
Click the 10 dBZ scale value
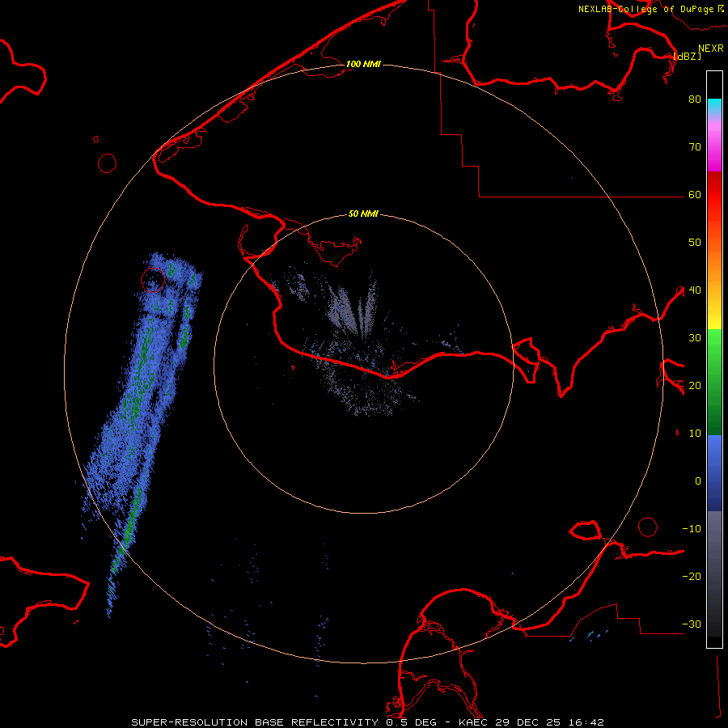click(x=695, y=434)
